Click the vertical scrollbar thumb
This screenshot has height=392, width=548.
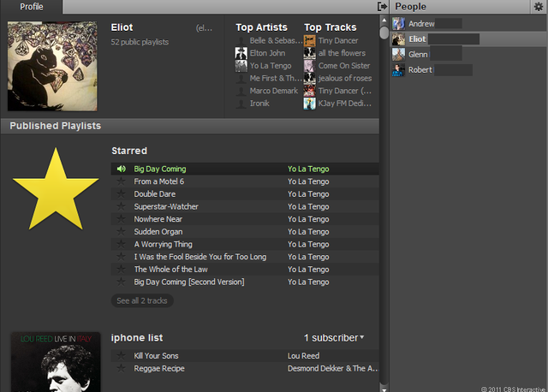384,33
